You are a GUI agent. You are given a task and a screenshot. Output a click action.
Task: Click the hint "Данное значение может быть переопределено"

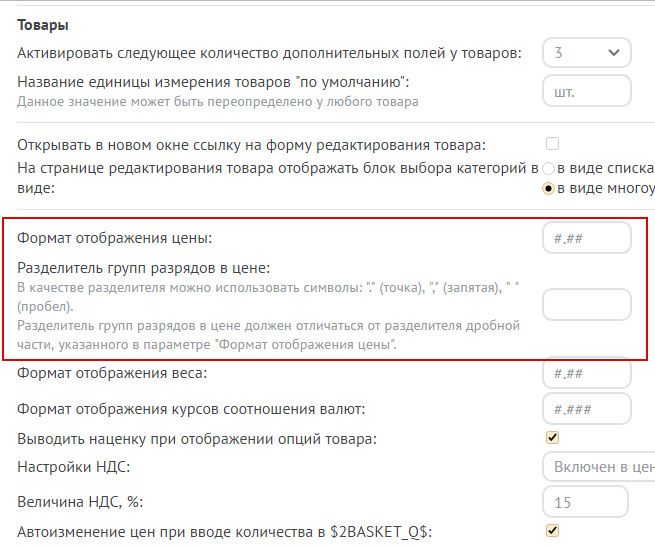(x=218, y=101)
